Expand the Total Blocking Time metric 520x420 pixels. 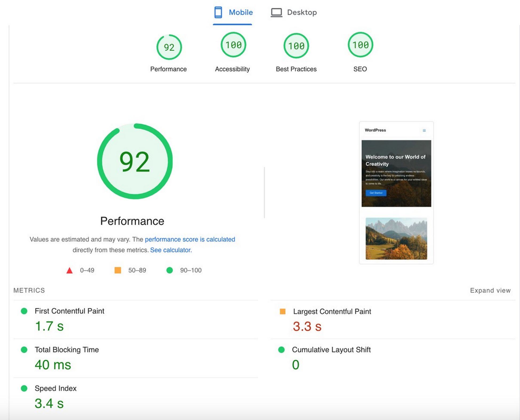tap(135, 358)
